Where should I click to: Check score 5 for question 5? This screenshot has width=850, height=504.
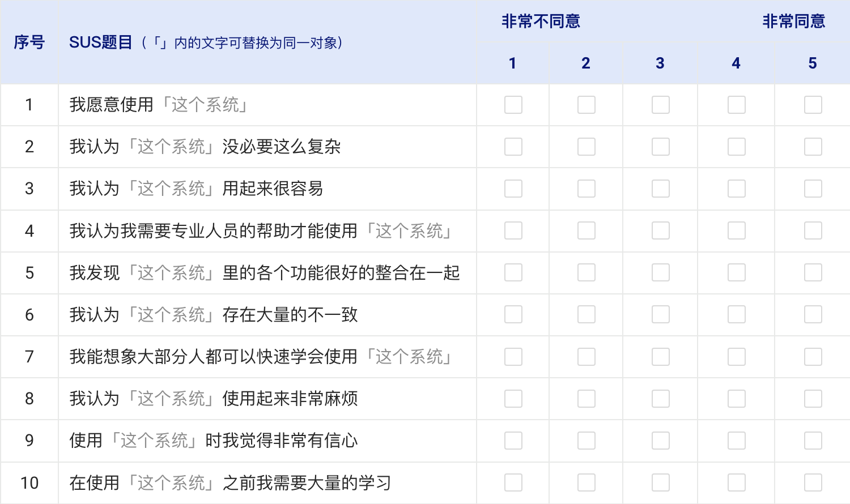[813, 272]
